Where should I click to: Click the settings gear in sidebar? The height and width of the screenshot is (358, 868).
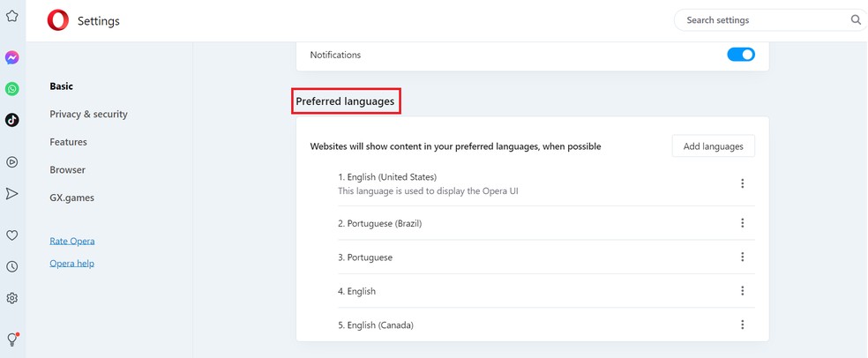12,298
